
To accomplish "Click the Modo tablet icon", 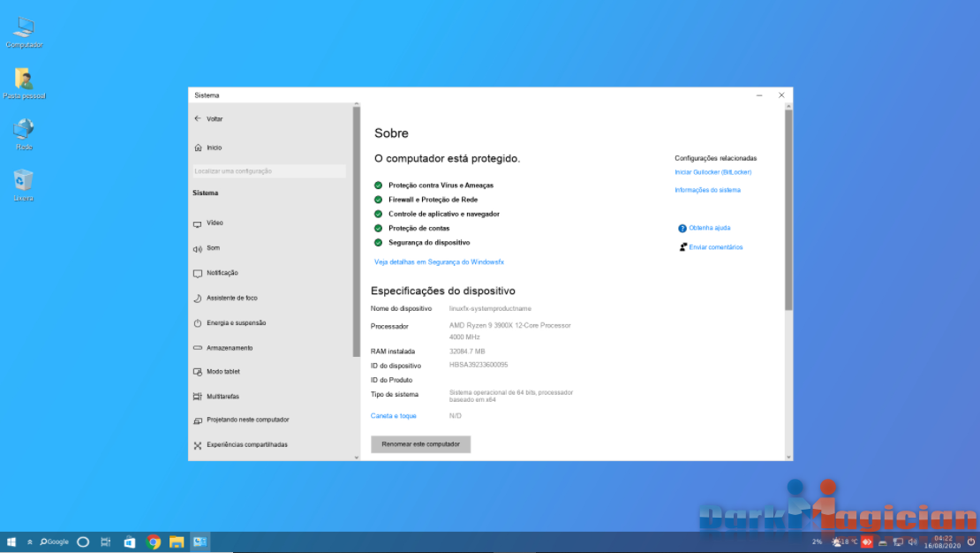I will tap(198, 372).
